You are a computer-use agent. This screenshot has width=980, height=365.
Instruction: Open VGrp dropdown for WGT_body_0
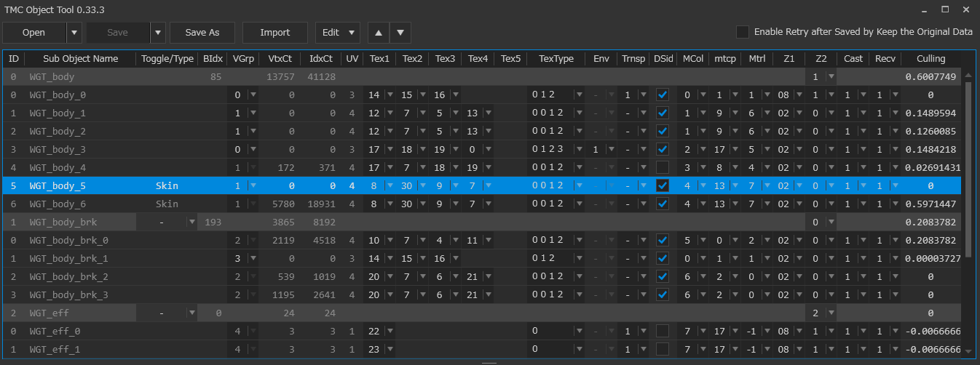pos(253,95)
